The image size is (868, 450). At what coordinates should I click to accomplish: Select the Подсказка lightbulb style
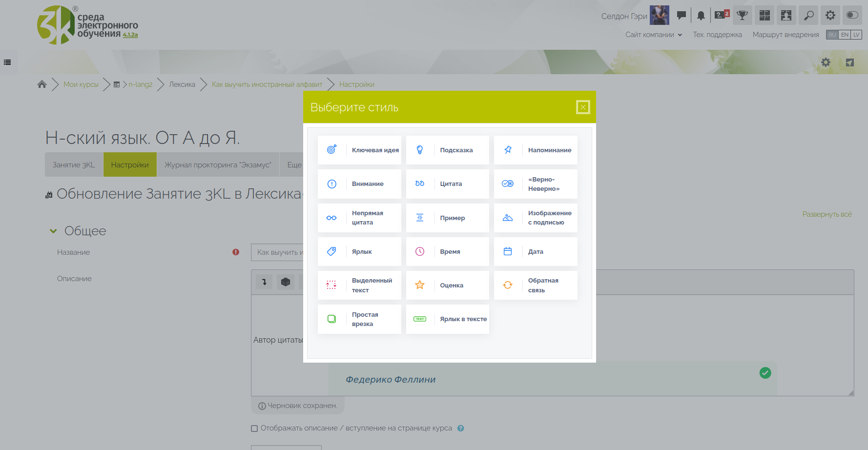pyautogui.click(x=447, y=150)
